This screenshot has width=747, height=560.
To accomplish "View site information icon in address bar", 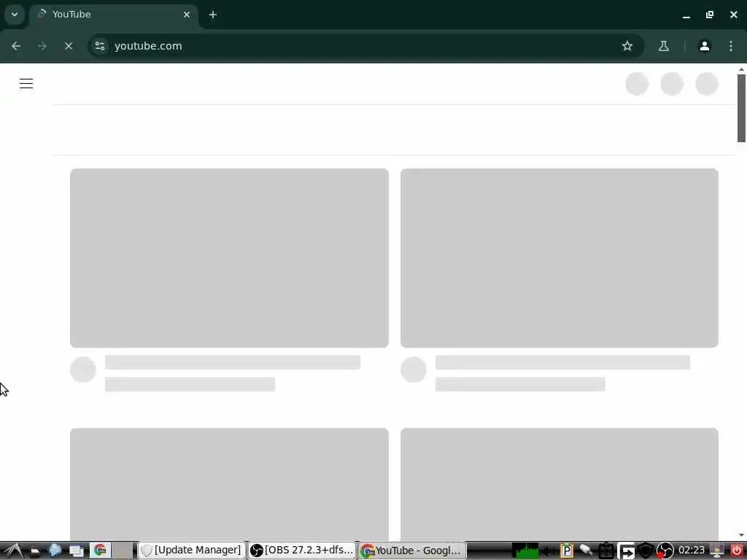I will tap(100, 46).
